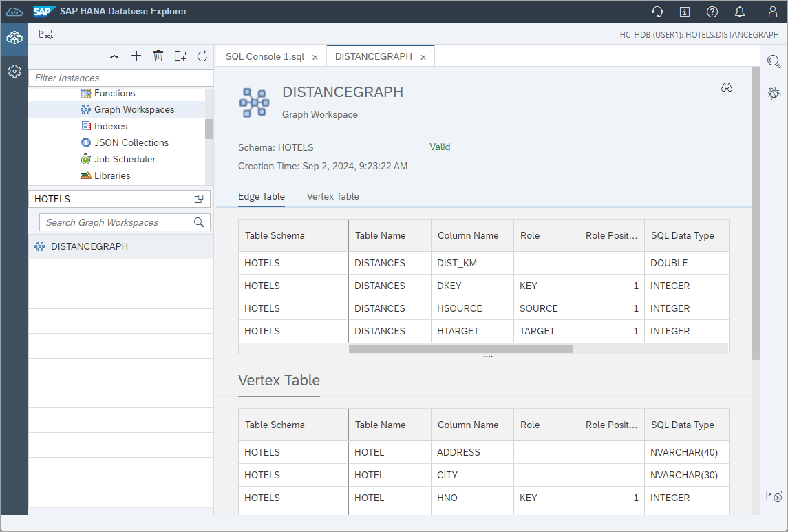Viewport: 788px width, 532px height.
Task: Select the DOUBLE data type cell
Action: (x=686, y=263)
